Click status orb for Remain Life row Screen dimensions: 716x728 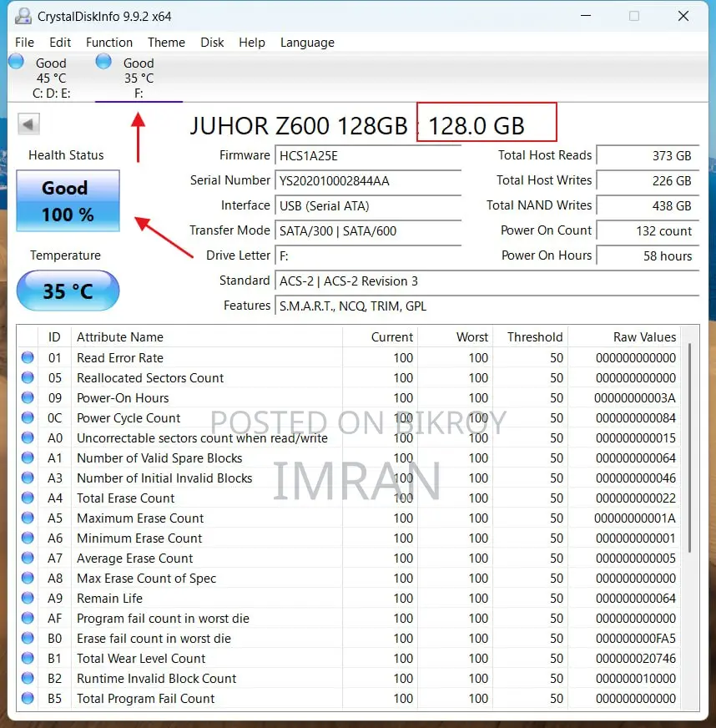coord(28,598)
